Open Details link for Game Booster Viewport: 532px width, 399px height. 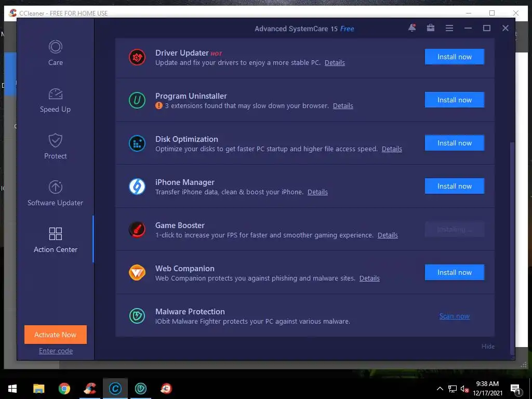pos(388,235)
